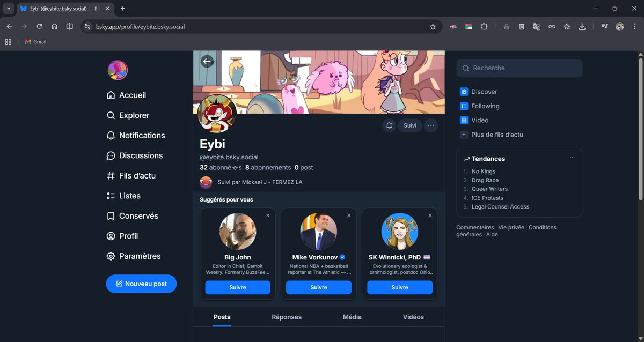Reload the page in Chrome
The image size is (644, 342).
click(39, 26)
